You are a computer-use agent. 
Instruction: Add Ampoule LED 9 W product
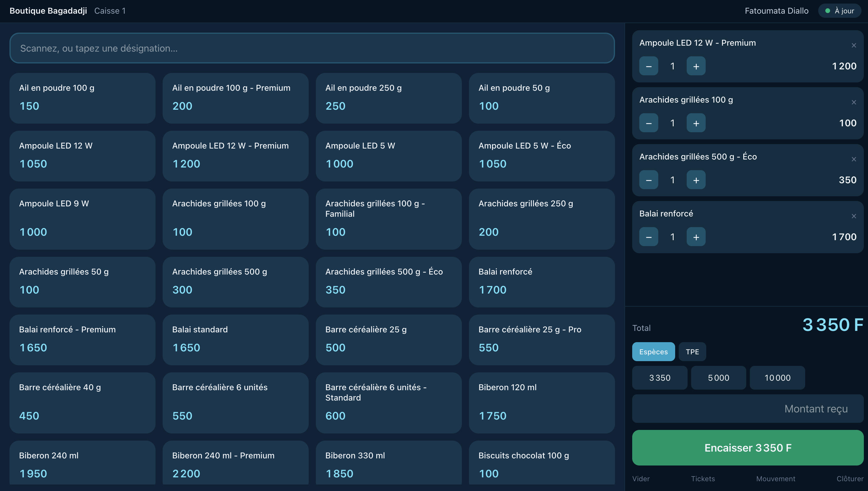tap(82, 219)
